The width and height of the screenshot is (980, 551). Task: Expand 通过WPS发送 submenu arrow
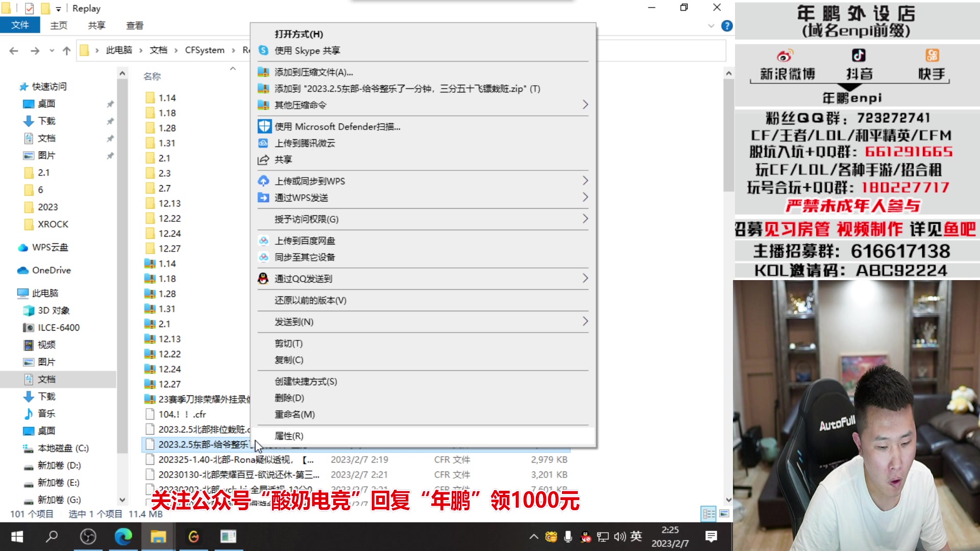coord(585,197)
